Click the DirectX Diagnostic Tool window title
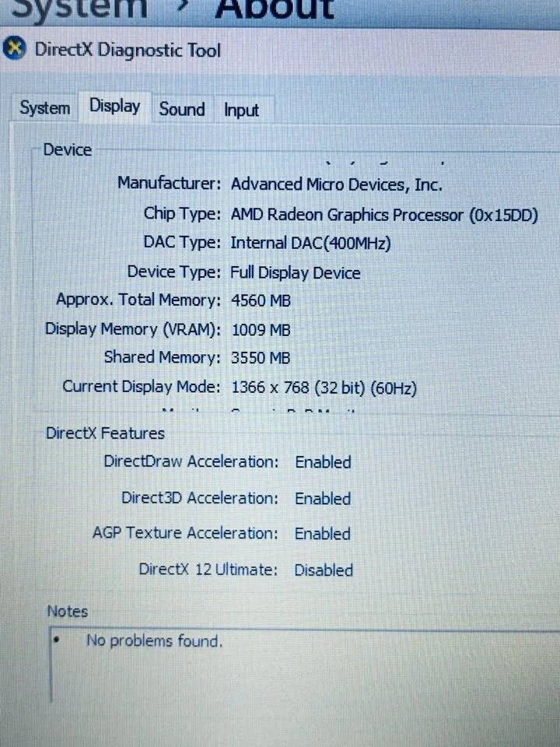The image size is (560, 747). tap(128, 51)
